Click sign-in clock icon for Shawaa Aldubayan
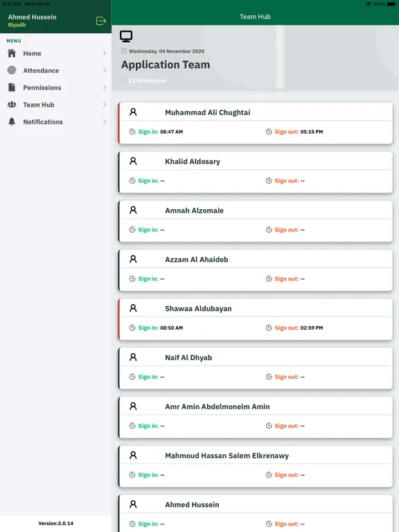The height and width of the screenshot is (532, 399). click(x=132, y=328)
